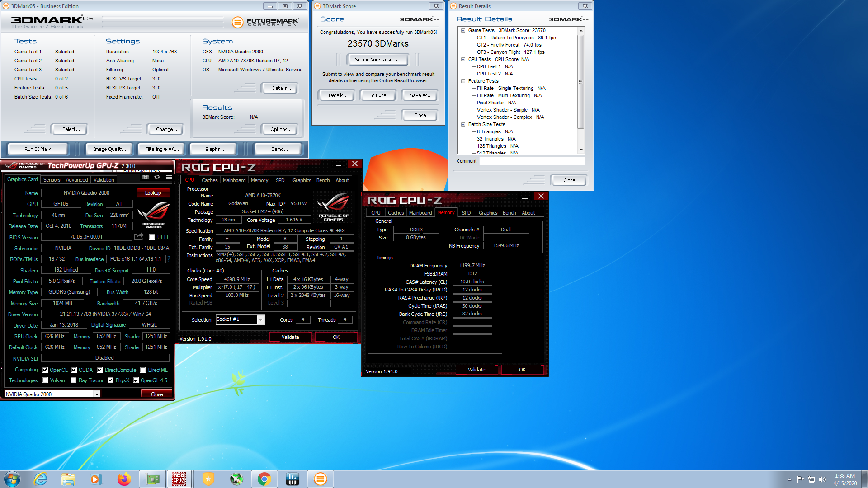Click Options... button under Results
Image resolution: width=868 pixels, height=488 pixels.
(280, 129)
